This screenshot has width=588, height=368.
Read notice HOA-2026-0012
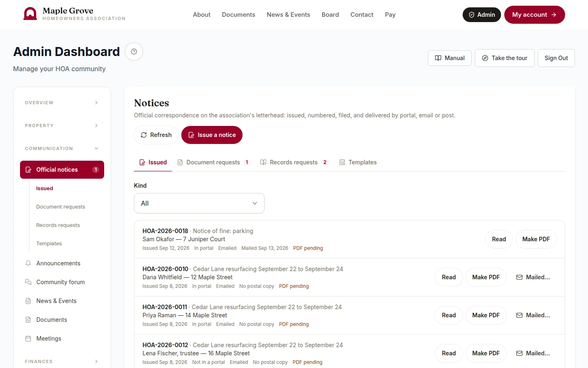[449, 353]
